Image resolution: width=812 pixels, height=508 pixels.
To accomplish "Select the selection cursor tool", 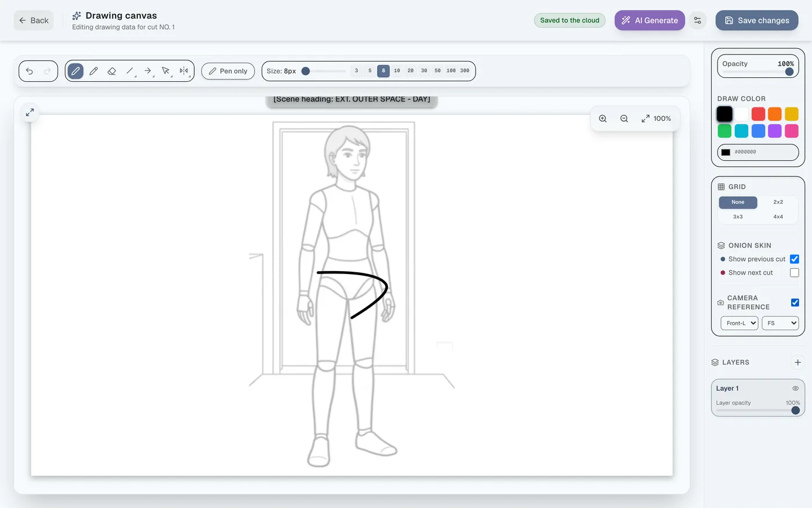I will [x=166, y=71].
